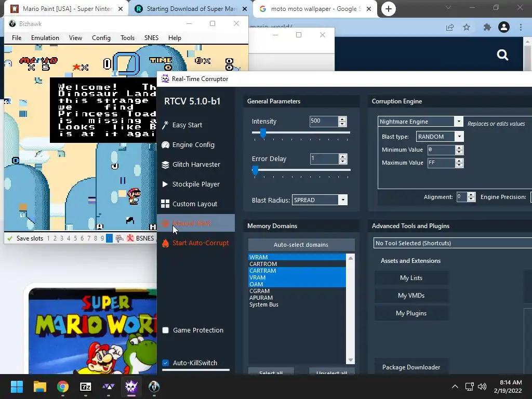
Task: Expand the Nightmare Engine dropdown
Action: tap(459, 122)
